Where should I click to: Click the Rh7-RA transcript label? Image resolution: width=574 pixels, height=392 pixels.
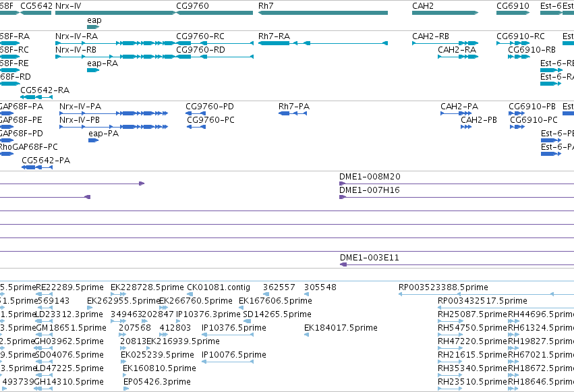tap(275, 36)
